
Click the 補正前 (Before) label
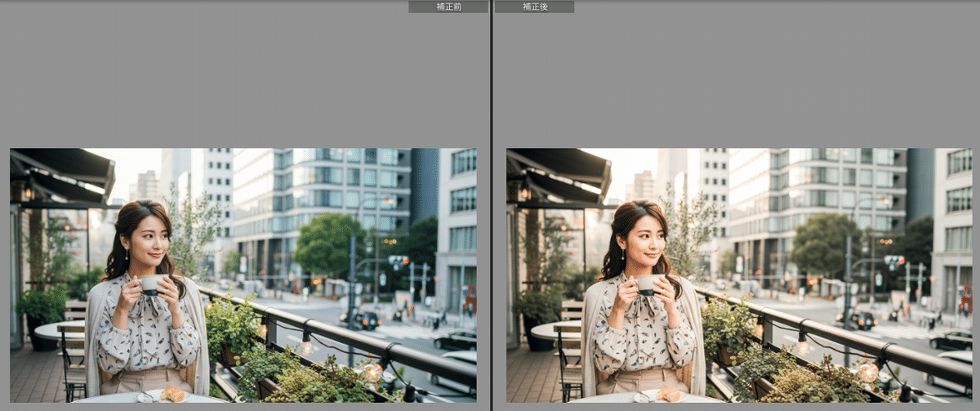(448, 7)
